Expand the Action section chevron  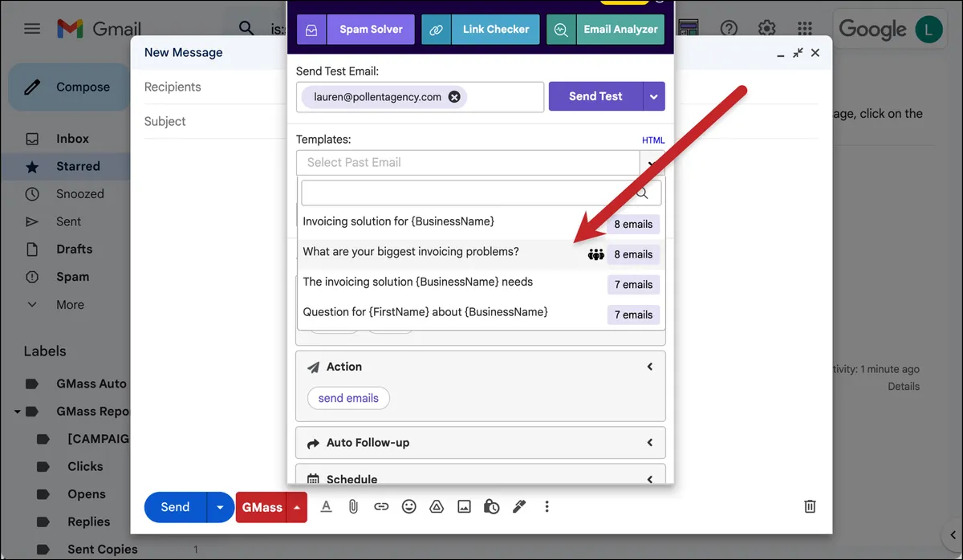tap(650, 367)
